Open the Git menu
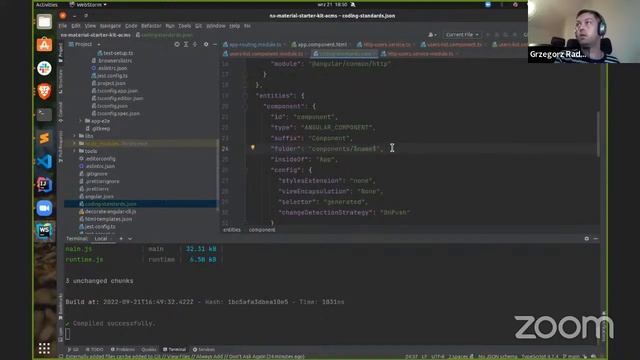The width and height of the screenshot is (640, 360). point(198,26)
